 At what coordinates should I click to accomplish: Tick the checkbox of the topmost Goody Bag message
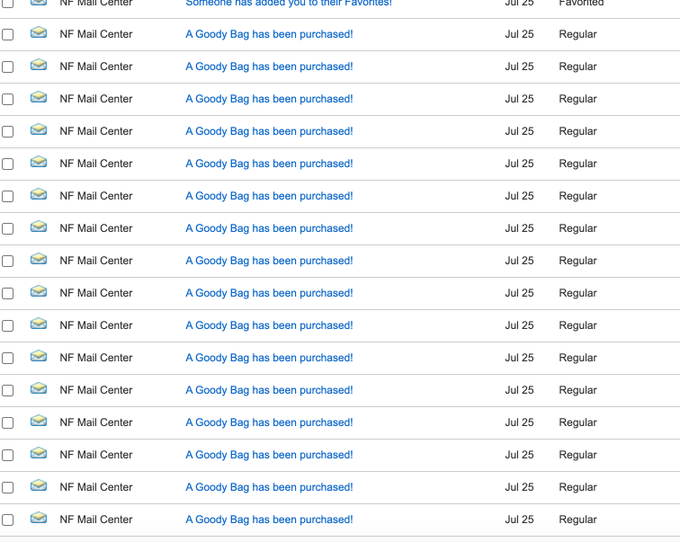[x=8, y=34]
